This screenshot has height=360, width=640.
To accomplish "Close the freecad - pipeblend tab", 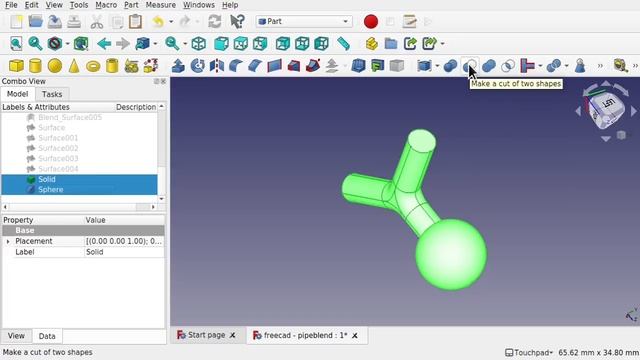I will [355, 336].
